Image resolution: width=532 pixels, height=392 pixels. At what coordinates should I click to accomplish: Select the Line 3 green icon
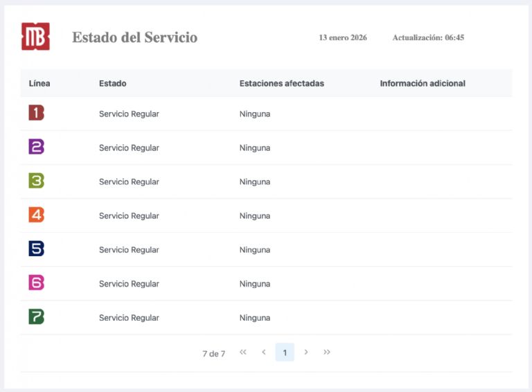click(x=36, y=180)
